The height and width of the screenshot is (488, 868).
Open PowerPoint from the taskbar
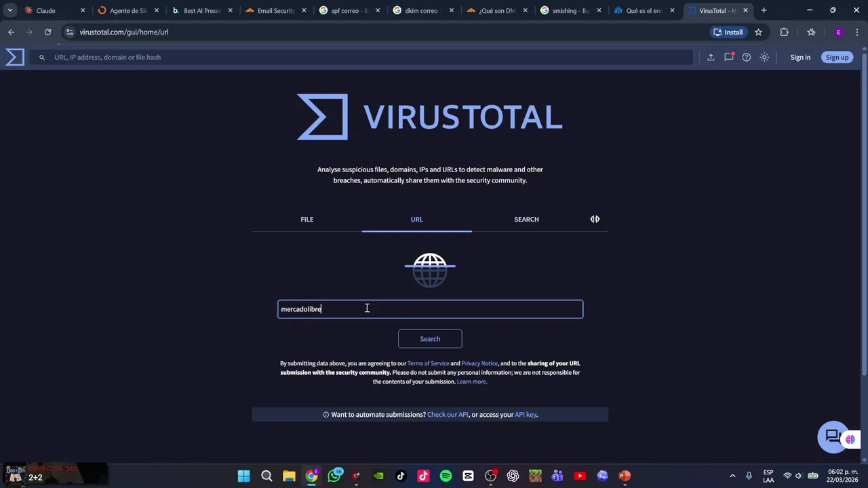(625, 476)
